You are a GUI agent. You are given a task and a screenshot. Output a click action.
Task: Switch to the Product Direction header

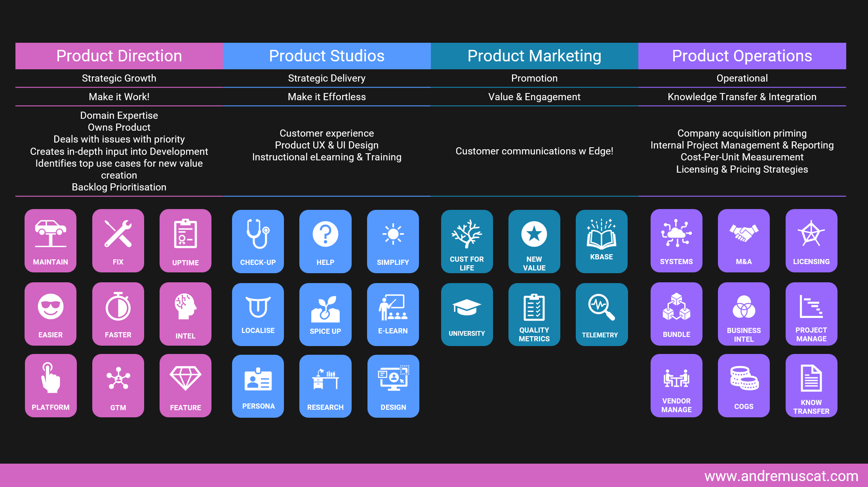(x=119, y=56)
